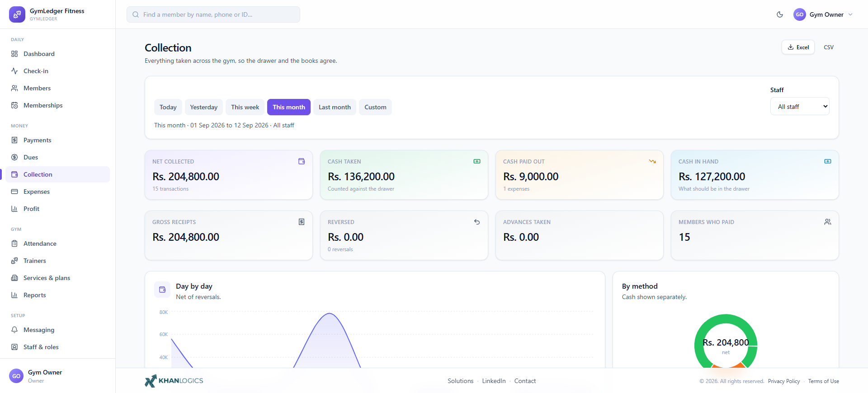Focus the member search field
This screenshot has width=868, height=393.
213,14
